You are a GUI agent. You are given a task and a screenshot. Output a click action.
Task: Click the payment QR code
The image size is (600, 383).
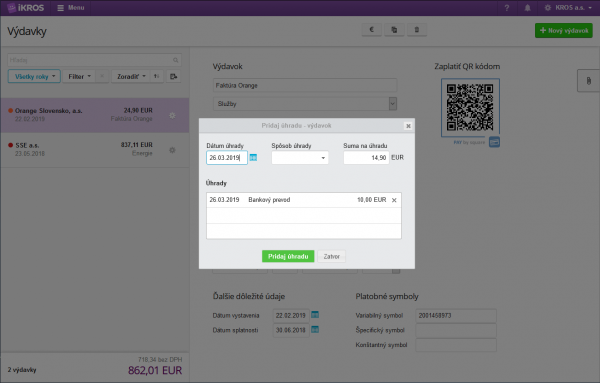tap(470, 108)
